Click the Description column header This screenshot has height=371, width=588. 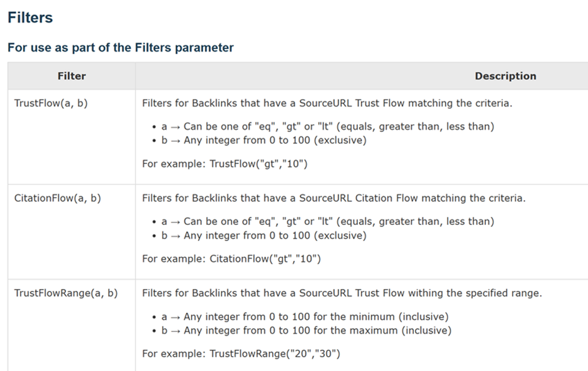pos(505,76)
